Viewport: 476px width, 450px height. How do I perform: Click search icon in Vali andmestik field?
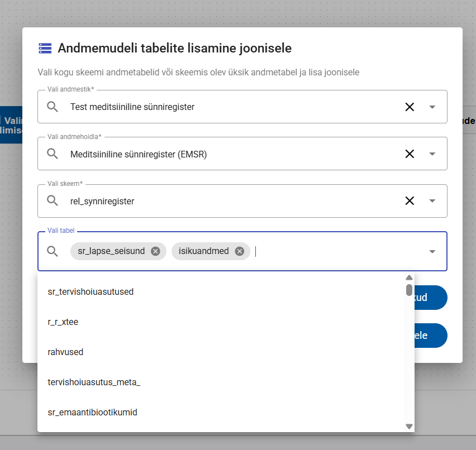pyautogui.click(x=53, y=107)
